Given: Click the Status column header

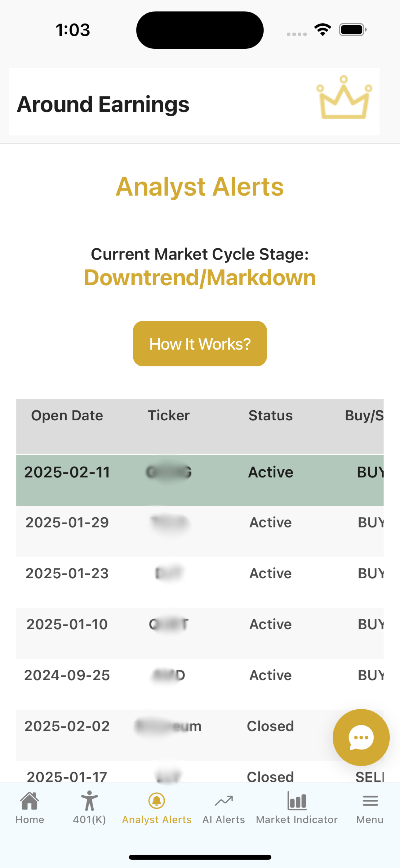Looking at the screenshot, I should click(x=270, y=415).
